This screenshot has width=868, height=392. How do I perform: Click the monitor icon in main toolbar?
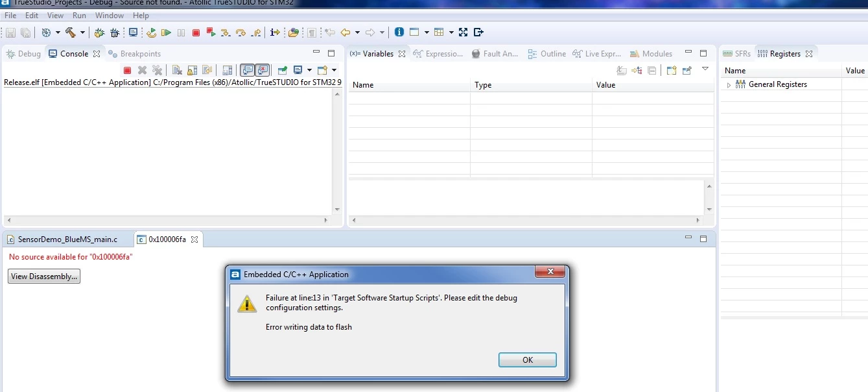pyautogui.click(x=134, y=32)
